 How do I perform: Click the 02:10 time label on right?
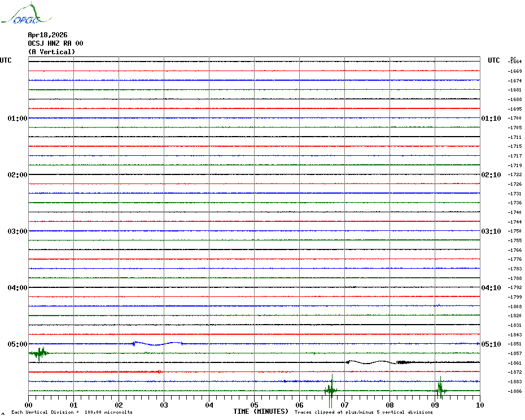tap(490, 175)
